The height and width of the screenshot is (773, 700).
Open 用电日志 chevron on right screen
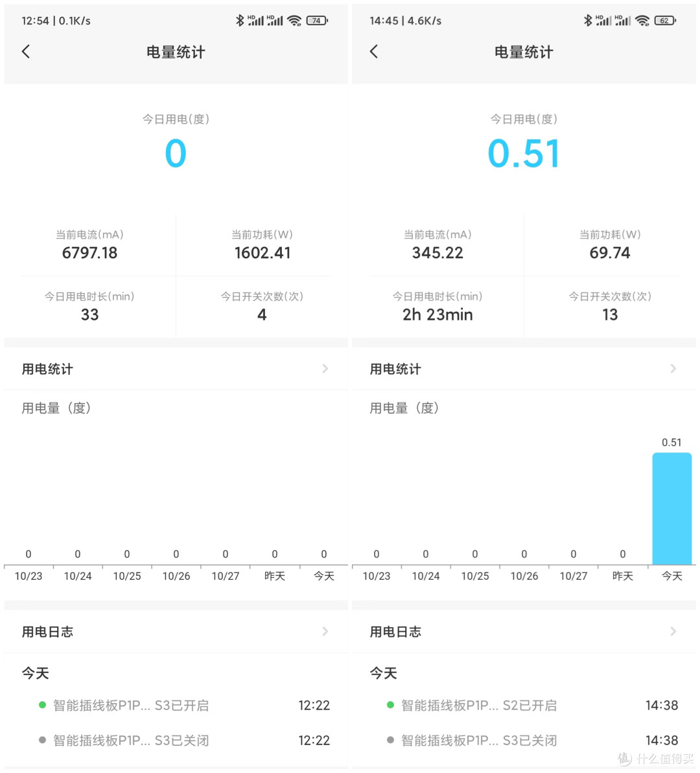[x=673, y=631]
